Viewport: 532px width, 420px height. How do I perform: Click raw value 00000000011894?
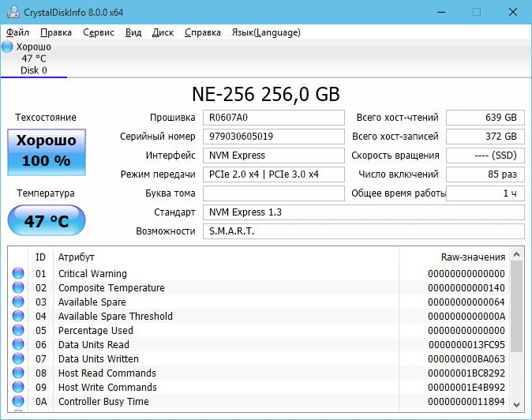(x=466, y=402)
